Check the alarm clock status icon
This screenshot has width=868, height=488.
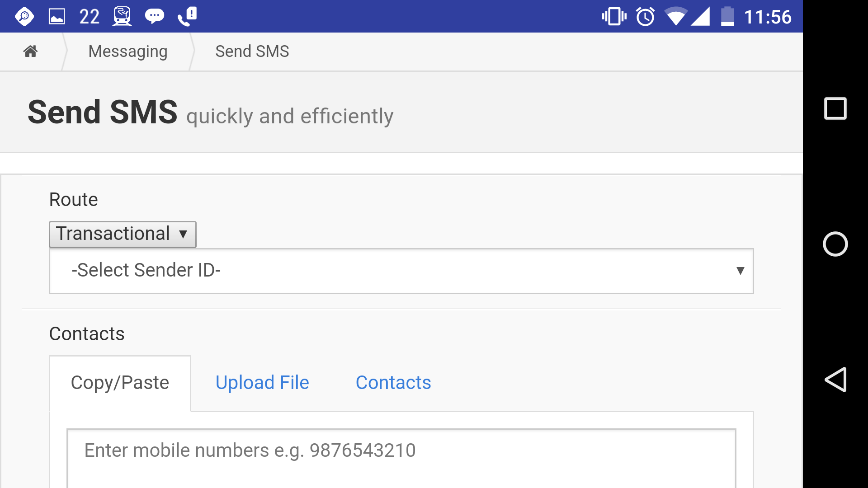pyautogui.click(x=645, y=16)
